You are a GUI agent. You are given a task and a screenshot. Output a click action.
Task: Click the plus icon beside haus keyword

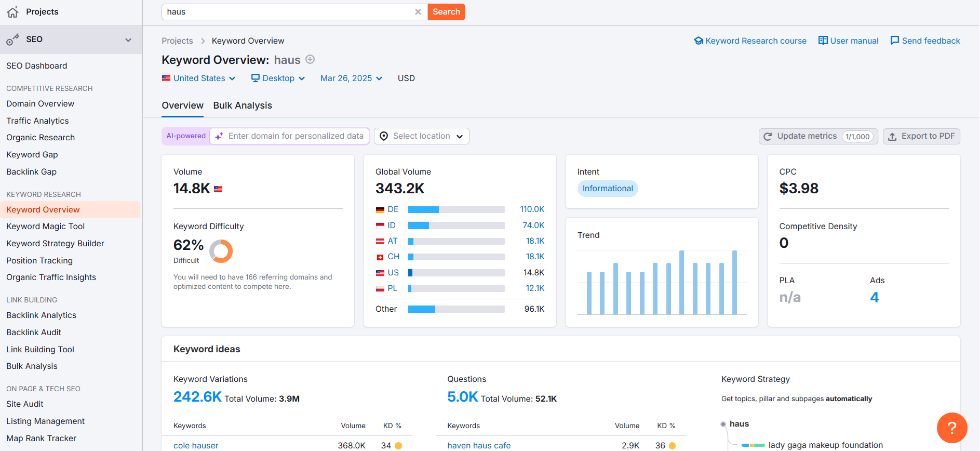[310, 60]
